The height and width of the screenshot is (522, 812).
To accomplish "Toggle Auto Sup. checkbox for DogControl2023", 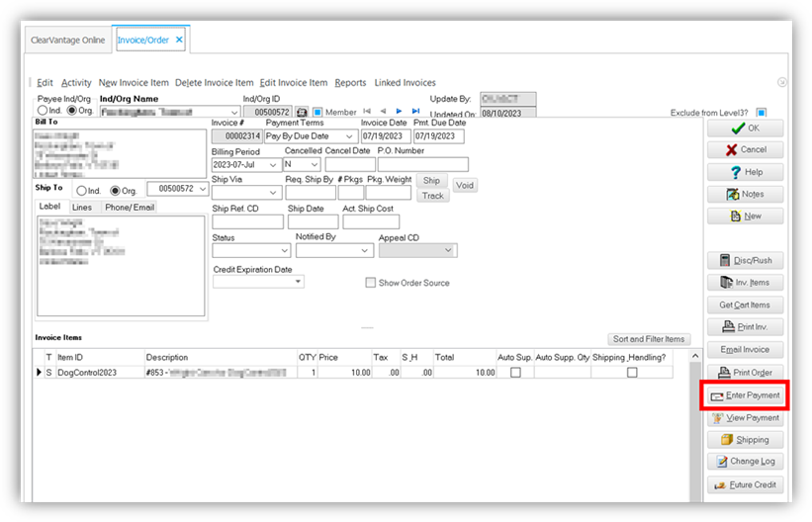I will click(516, 373).
